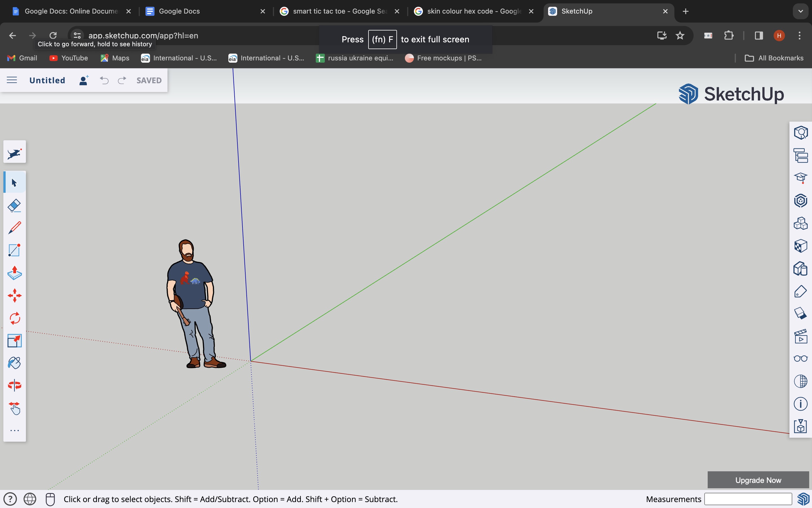
Task: Open the Styles panel
Action: [801, 268]
